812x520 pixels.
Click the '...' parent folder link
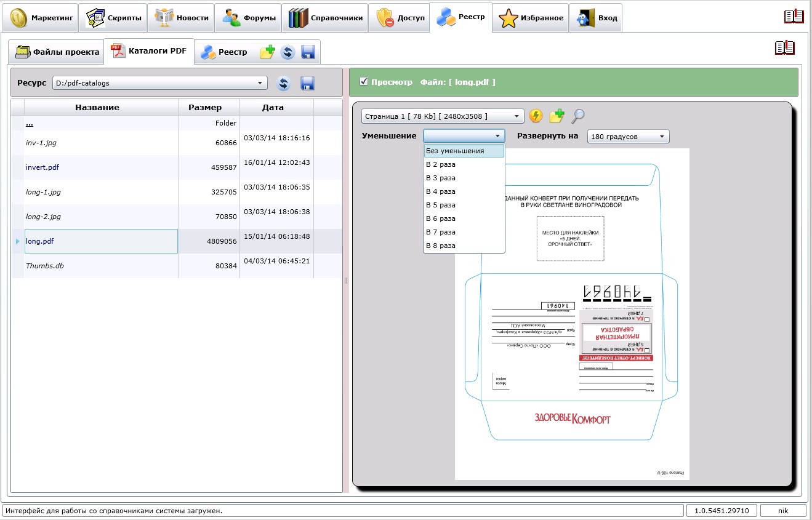click(x=30, y=123)
